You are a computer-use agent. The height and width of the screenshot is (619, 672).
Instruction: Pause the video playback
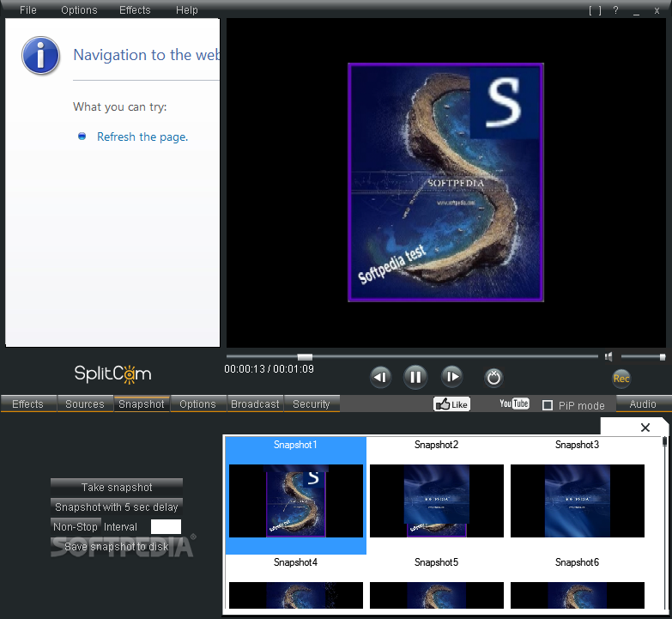415,377
